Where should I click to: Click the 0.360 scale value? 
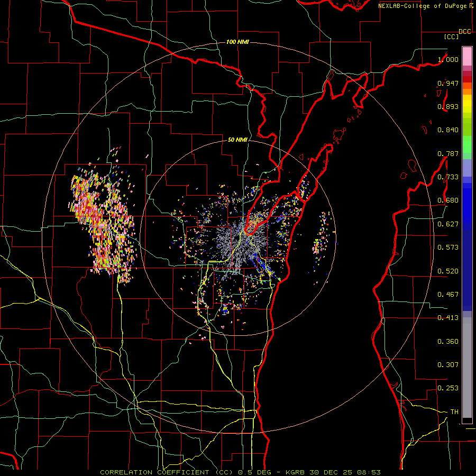tap(448, 342)
